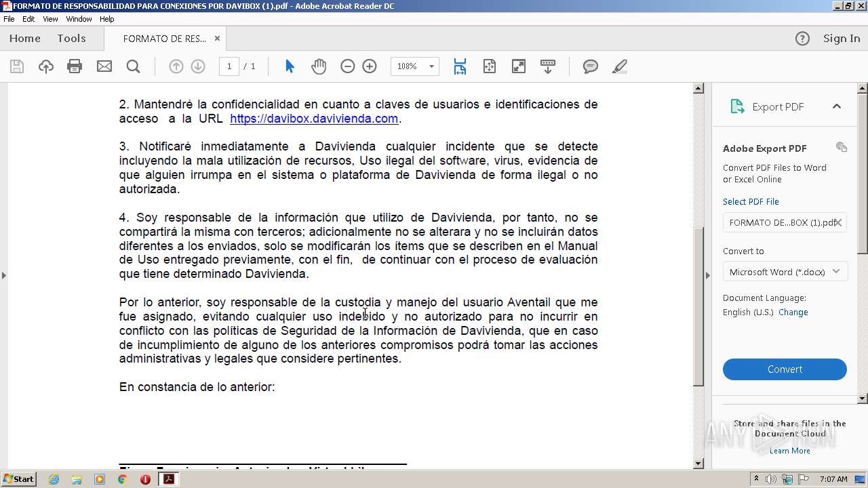Viewport: 868px width, 488px height.
Task: Open the download/keyboard tool icon
Action: click(548, 66)
